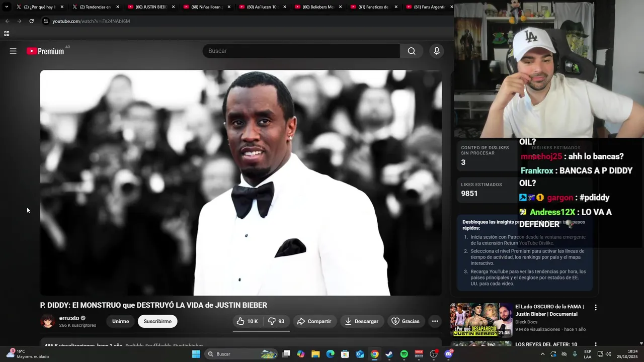Go forward in browser history

(x=19, y=21)
